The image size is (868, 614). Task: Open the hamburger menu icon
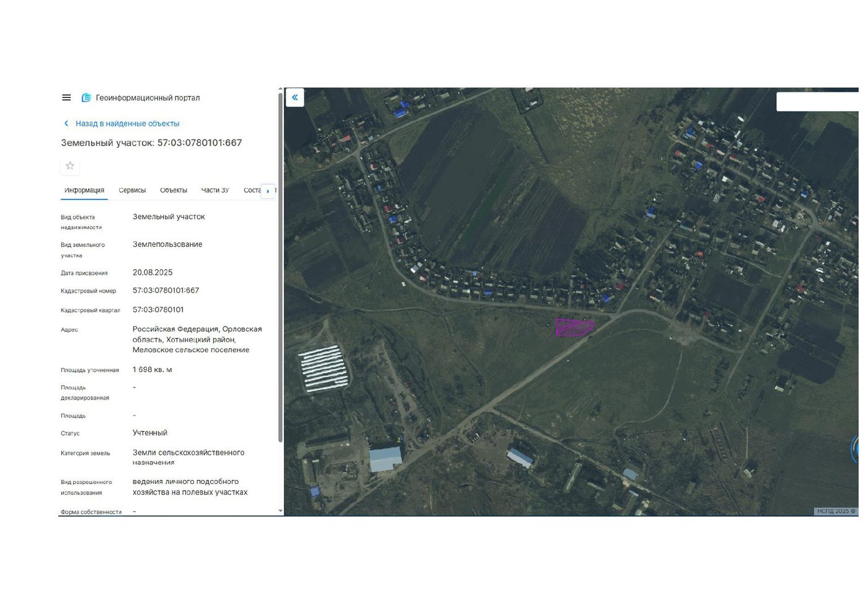(66, 97)
